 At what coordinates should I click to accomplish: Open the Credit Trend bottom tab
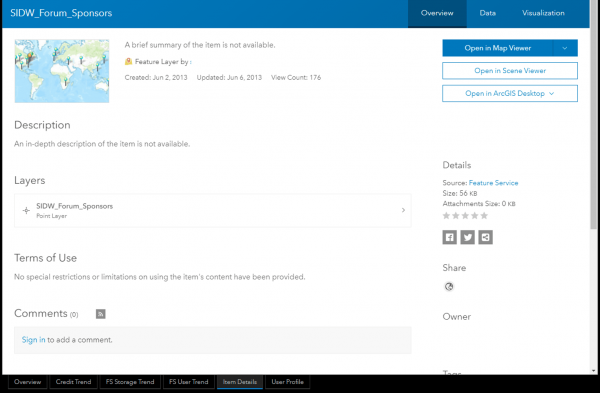[x=73, y=382]
